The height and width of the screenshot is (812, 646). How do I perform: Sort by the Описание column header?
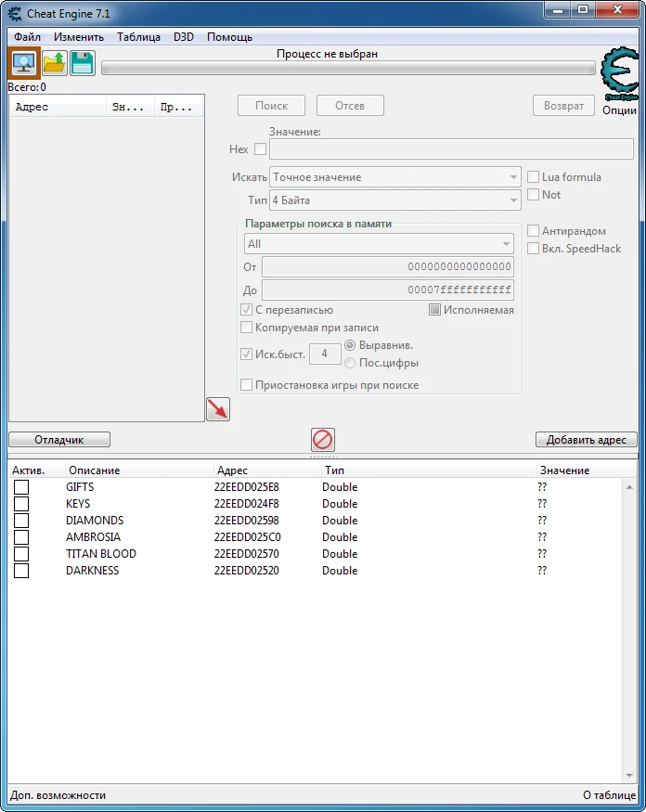tap(139, 470)
